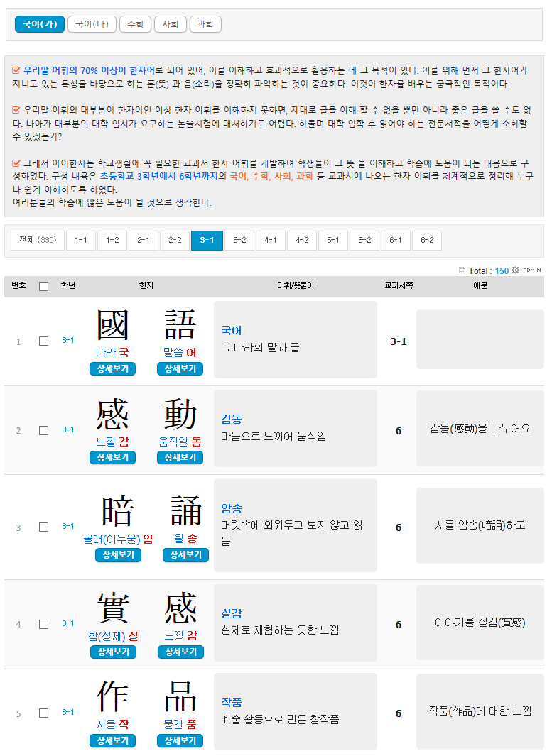Click the admin gear icon beside Total

click(516, 270)
